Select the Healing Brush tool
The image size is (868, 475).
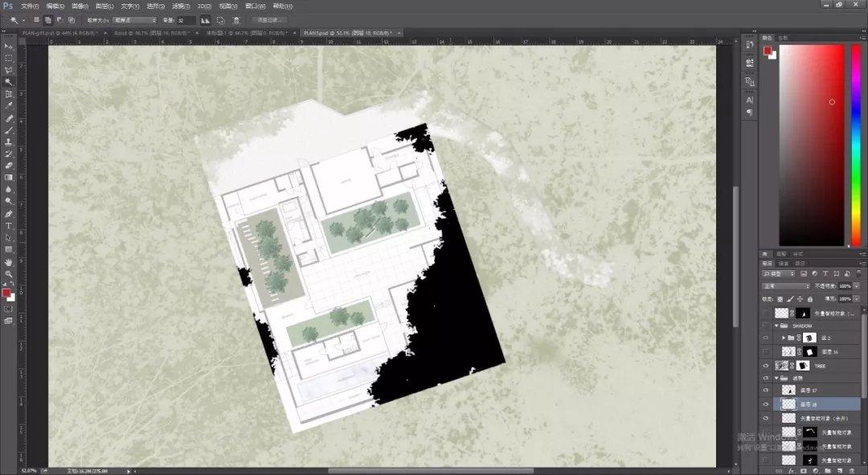(8, 118)
